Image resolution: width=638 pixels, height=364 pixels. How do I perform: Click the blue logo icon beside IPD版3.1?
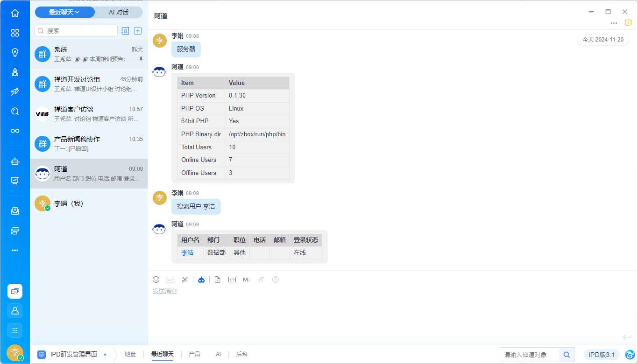(630, 355)
